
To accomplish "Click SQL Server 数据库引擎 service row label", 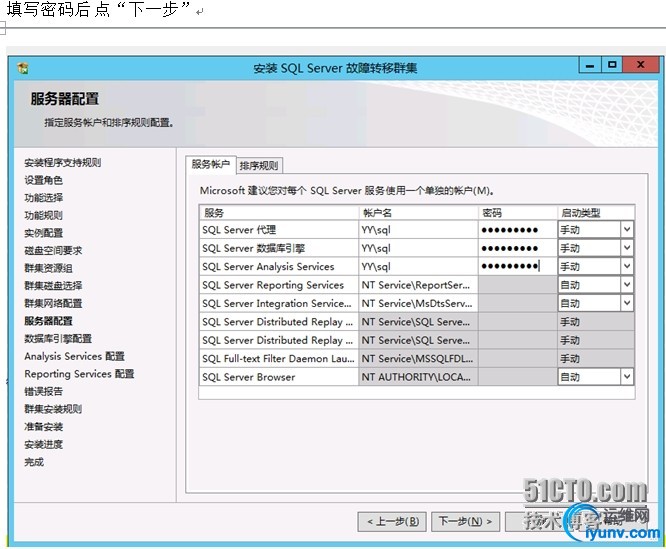I will (x=254, y=248).
